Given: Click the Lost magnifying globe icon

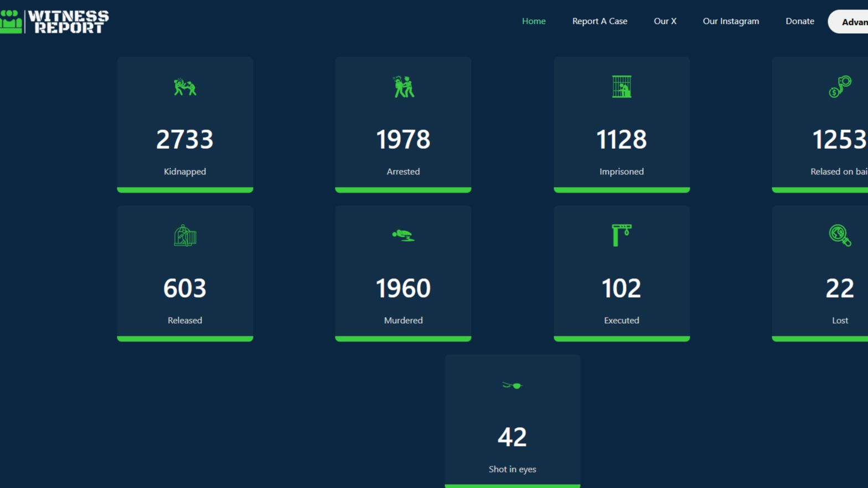Looking at the screenshot, I should click(x=839, y=236).
